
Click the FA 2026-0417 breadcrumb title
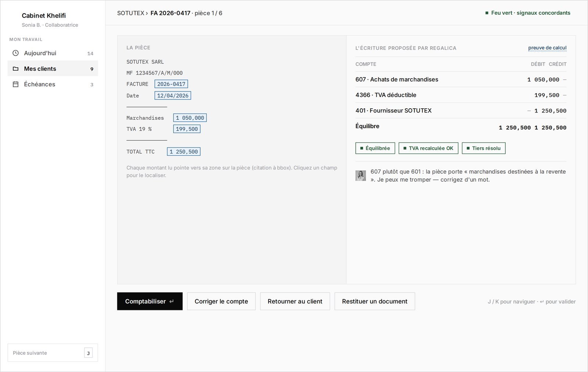click(x=170, y=13)
